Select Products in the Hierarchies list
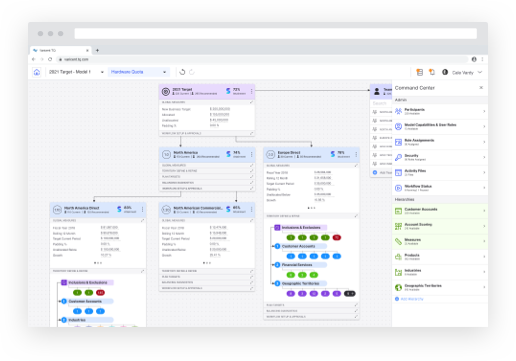The image size is (516, 361). 439,257
